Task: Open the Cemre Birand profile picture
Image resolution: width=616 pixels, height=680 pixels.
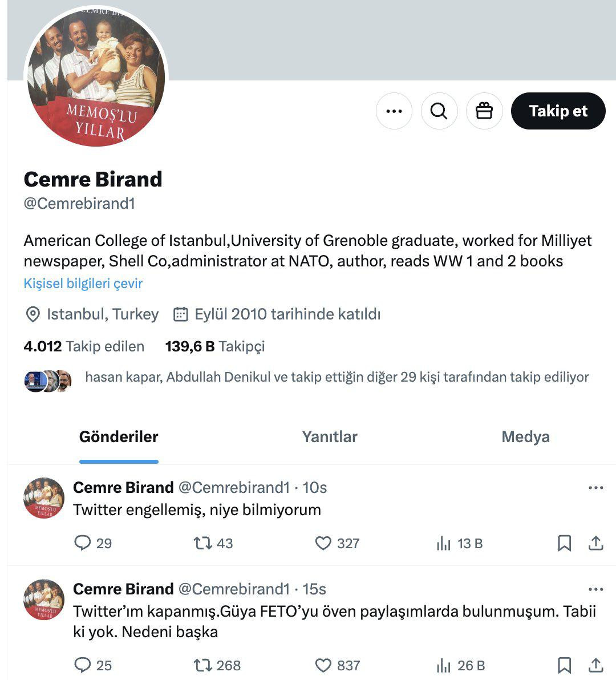Action: pos(96,76)
